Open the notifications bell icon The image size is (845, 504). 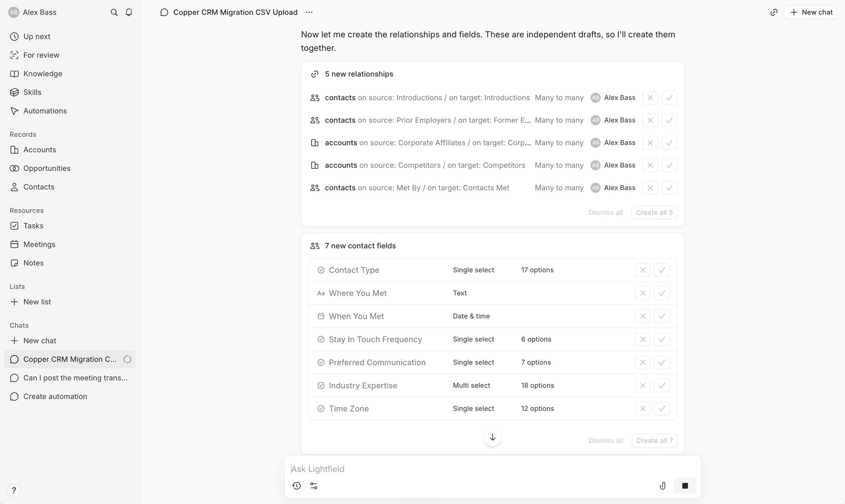pyautogui.click(x=129, y=12)
